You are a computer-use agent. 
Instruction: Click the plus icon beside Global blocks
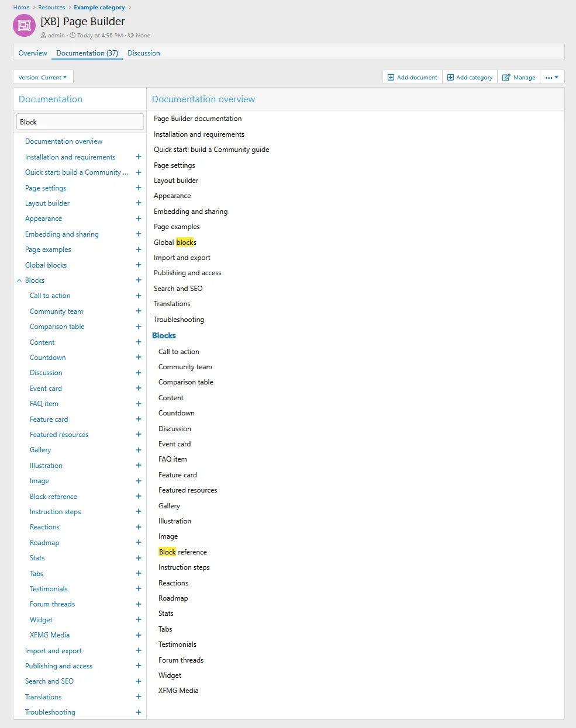tap(139, 265)
